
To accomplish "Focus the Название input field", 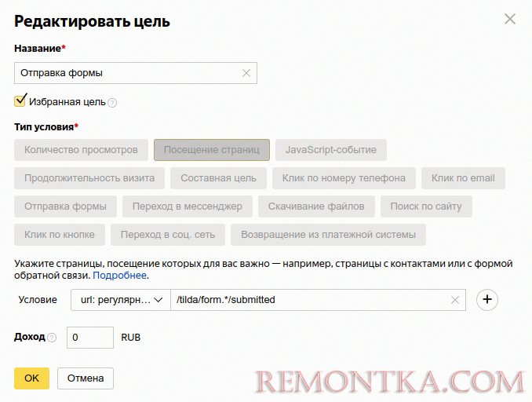I will click(136, 73).
